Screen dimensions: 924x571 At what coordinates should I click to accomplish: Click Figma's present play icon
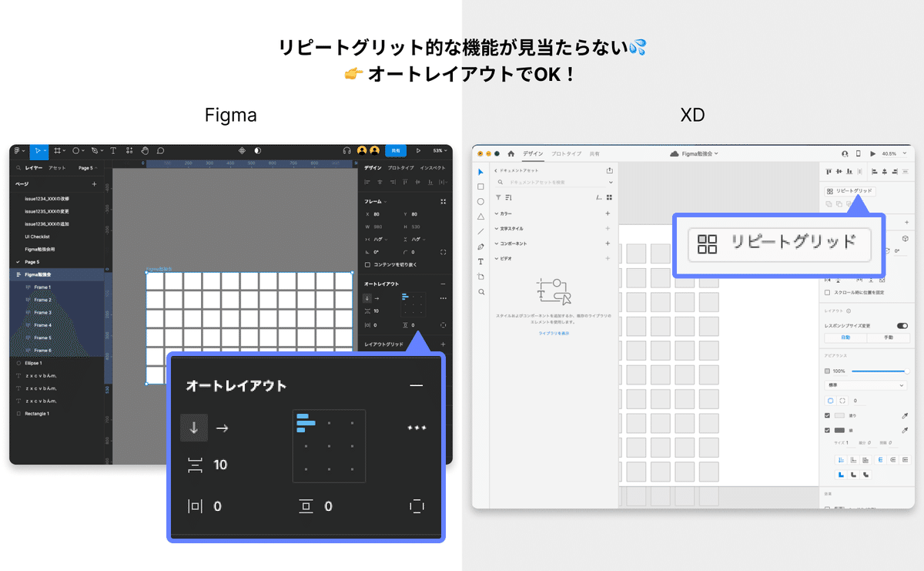point(418,151)
